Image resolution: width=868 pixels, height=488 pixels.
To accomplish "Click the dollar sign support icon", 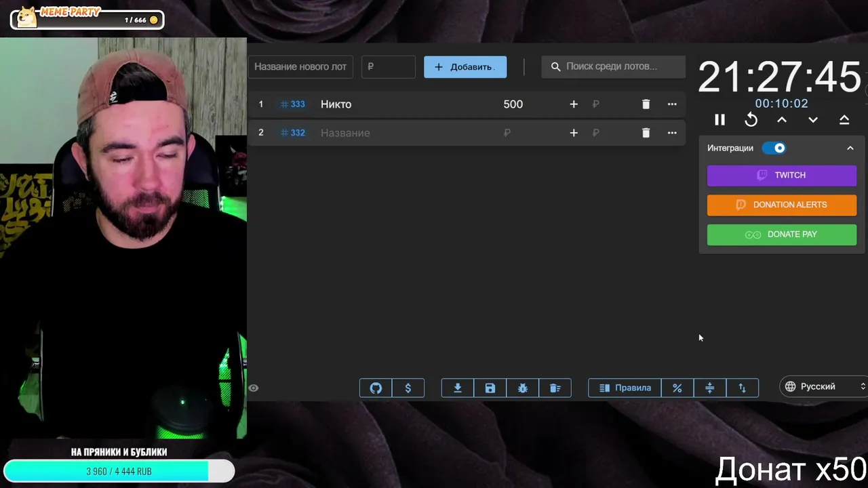I will pos(408,388).
